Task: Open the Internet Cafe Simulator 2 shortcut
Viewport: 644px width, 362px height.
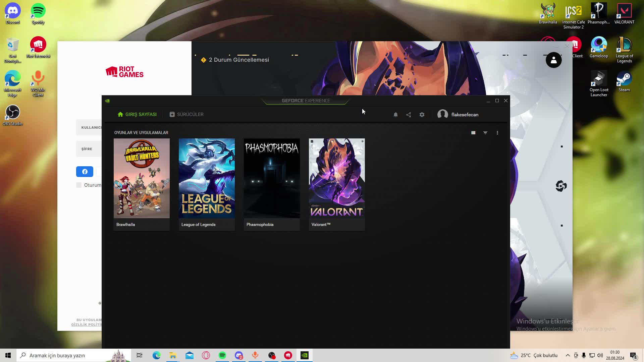Action: point(573,16)
